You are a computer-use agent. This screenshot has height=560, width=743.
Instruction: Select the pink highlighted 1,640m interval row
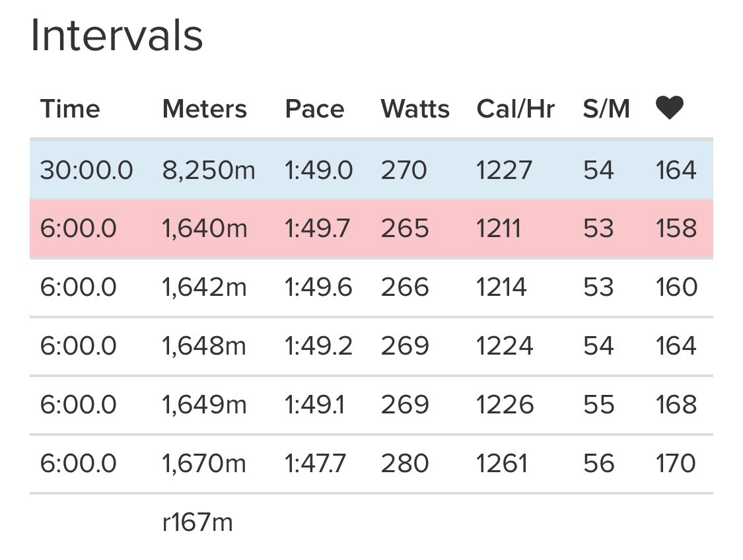[371, 229]
